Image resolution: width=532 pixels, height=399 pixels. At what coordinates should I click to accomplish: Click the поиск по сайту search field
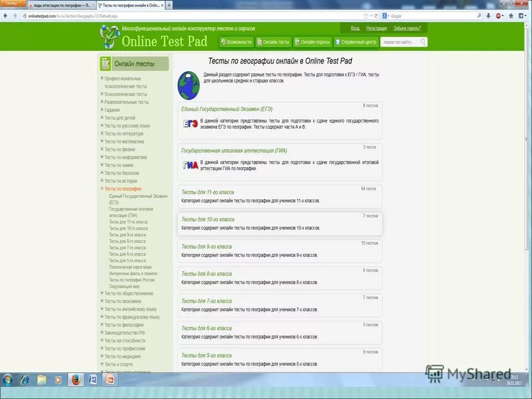pos(402,42)
